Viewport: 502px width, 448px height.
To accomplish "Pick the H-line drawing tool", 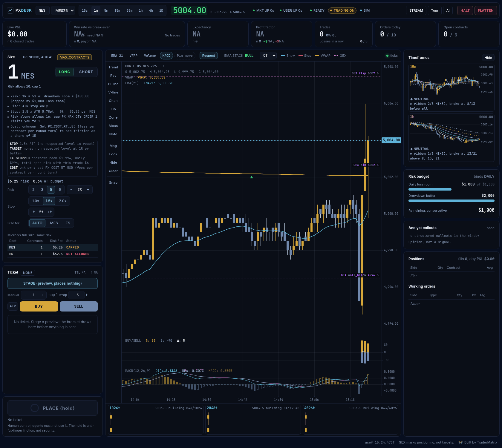I will (x=113, y=84).
